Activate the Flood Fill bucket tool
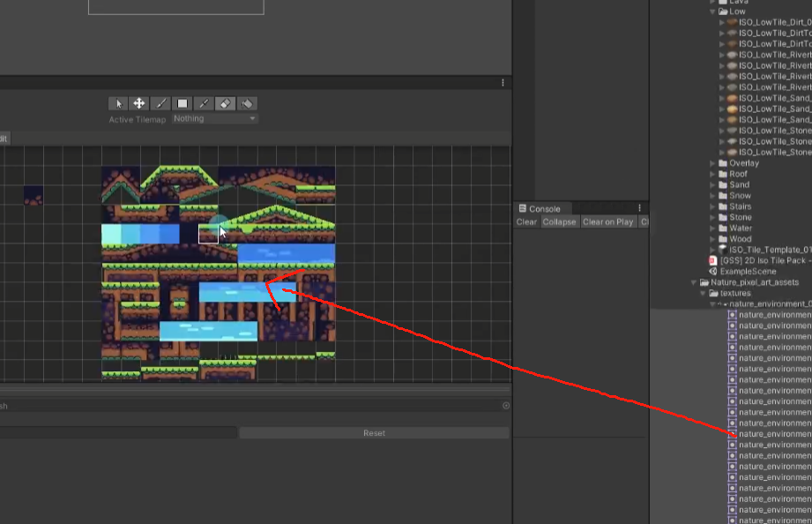The height and width of the screenshot is (524, 812). click(x=246, y=103)
